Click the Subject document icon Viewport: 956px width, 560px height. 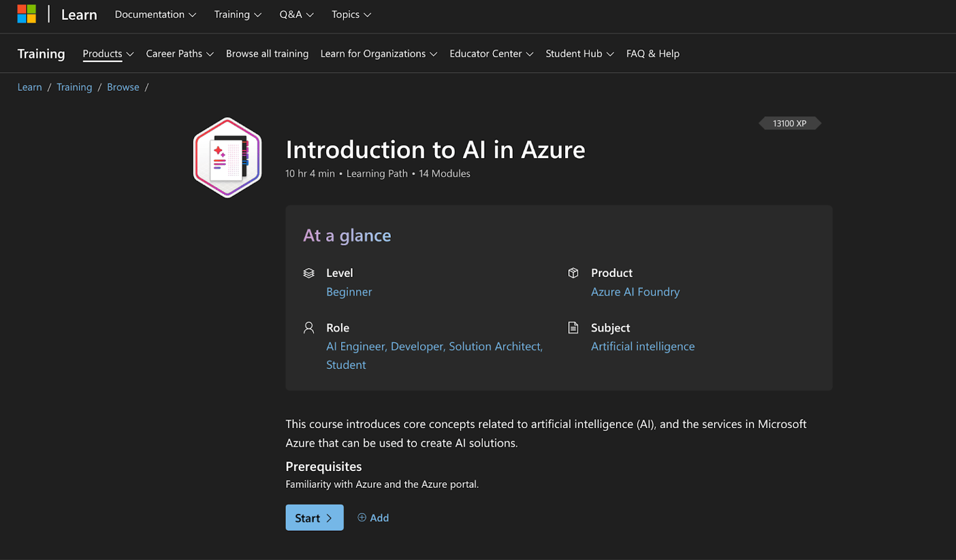(x=573, y=328)
